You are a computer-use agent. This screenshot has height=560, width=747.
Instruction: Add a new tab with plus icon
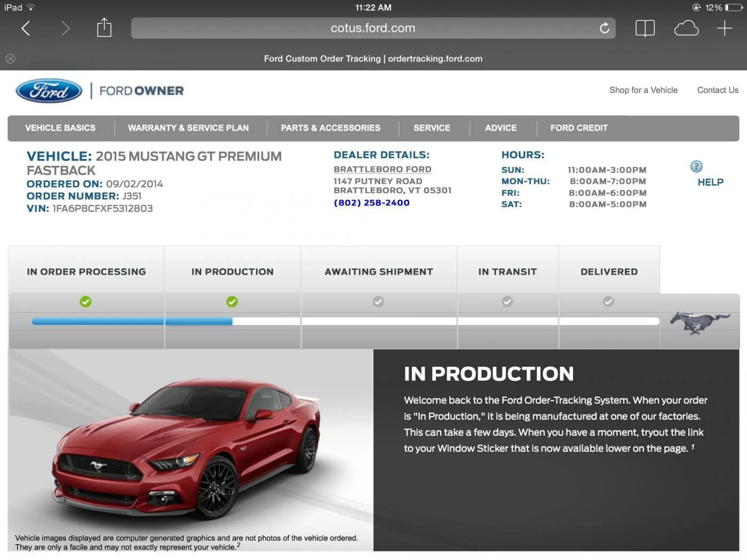(725, 28)
